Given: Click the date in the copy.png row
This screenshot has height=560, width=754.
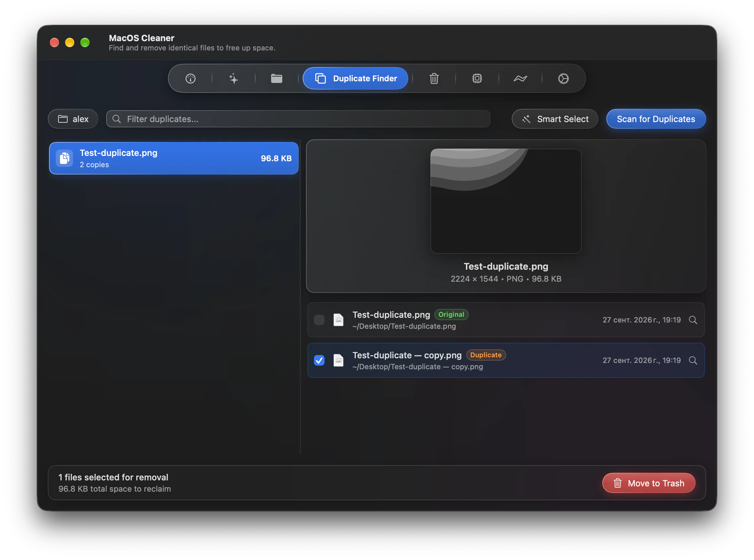Looking at the screenshot, I should point(641,360).
